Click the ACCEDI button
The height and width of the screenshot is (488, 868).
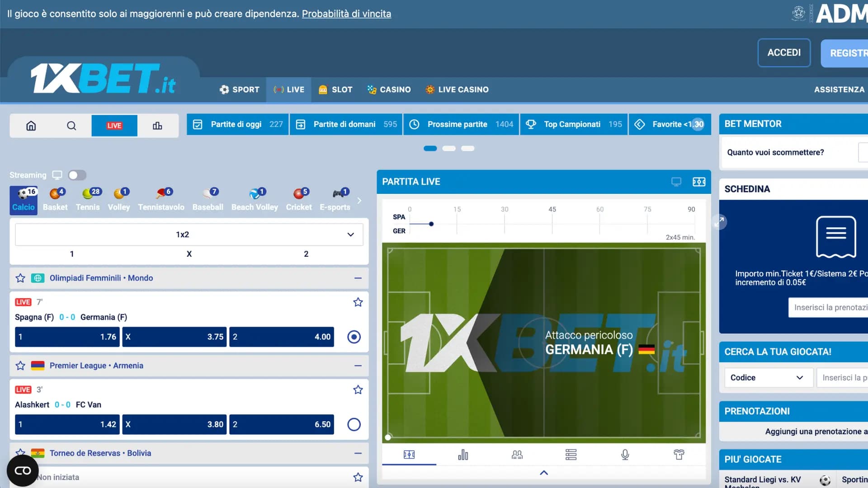[784, 53]
